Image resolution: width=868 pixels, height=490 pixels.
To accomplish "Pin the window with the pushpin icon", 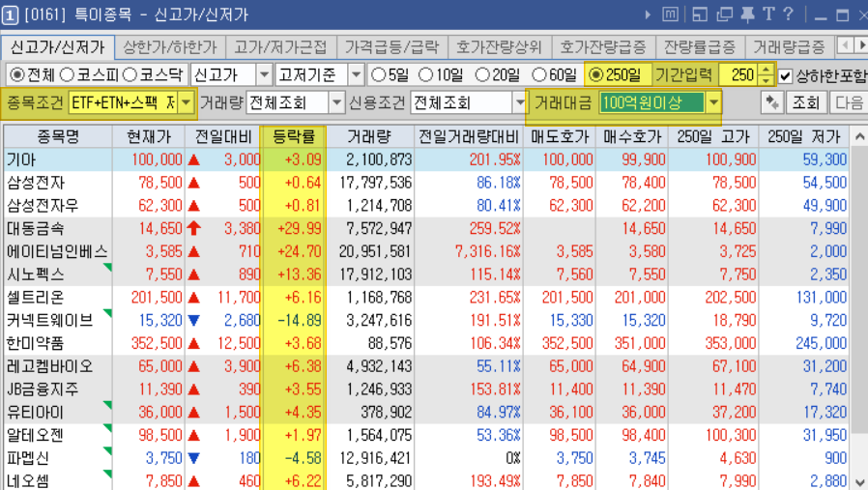I will coord(747,14).
